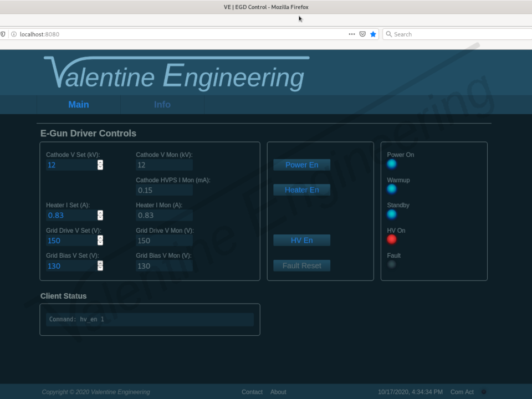The height and width of the screenshot is (399, 532).
Task: Decrease Heater I Set with down arrow
Action: pyautogui.click(x=100, y=218)
